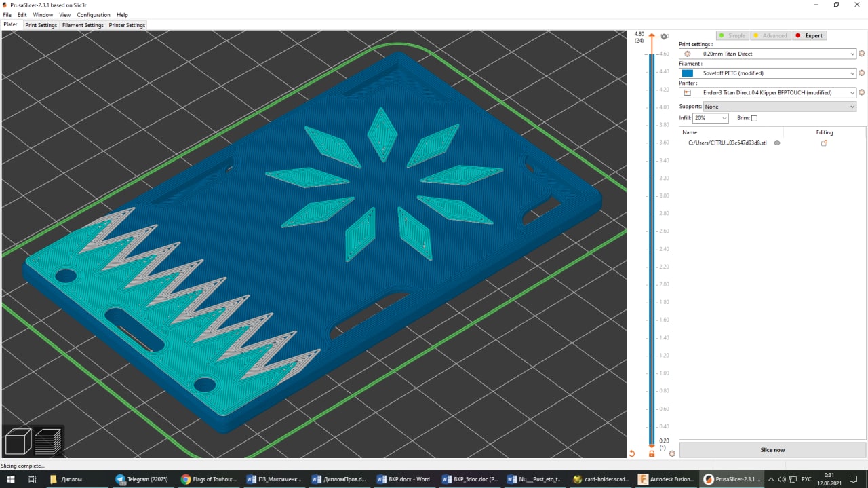
Task: Toggle visibility eye of the STL object
Action: [777, 143]
